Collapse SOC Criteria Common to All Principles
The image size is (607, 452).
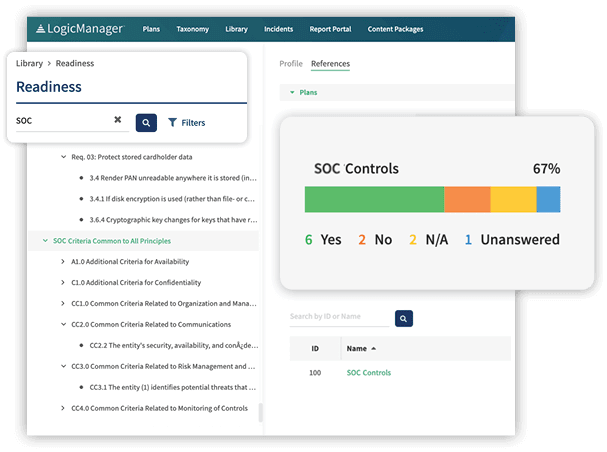(x=45, y=241)
